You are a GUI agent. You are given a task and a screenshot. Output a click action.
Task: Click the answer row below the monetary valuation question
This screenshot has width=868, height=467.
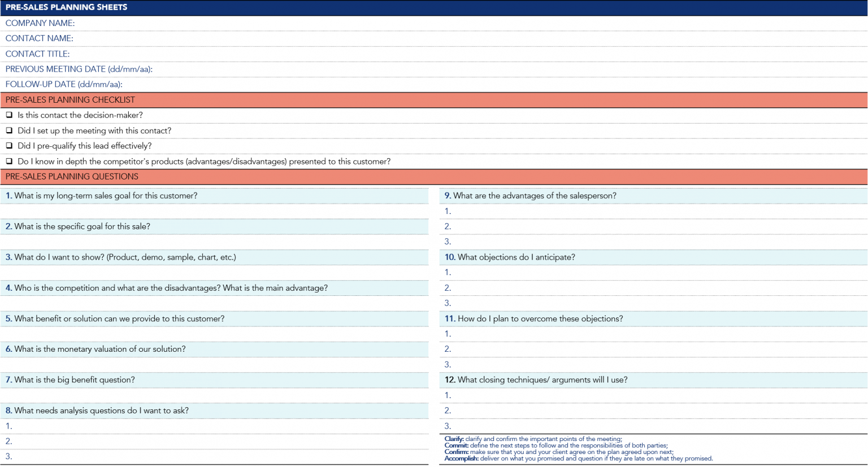tap(215, 365)
